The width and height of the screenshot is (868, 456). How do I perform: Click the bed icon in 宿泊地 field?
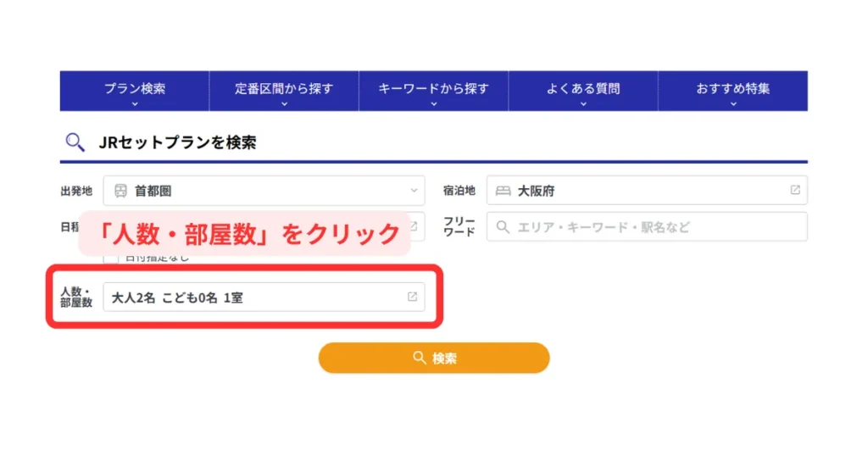[x=503, y=191]
